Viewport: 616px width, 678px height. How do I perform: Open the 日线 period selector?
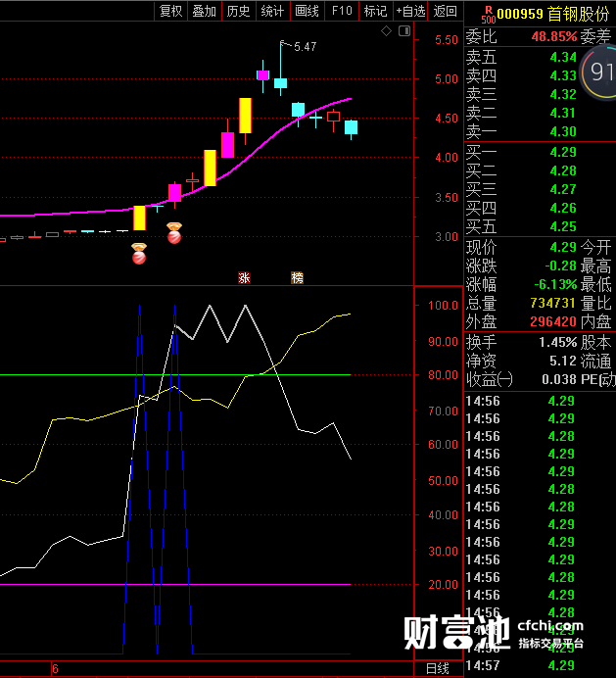tap(438, 668)
